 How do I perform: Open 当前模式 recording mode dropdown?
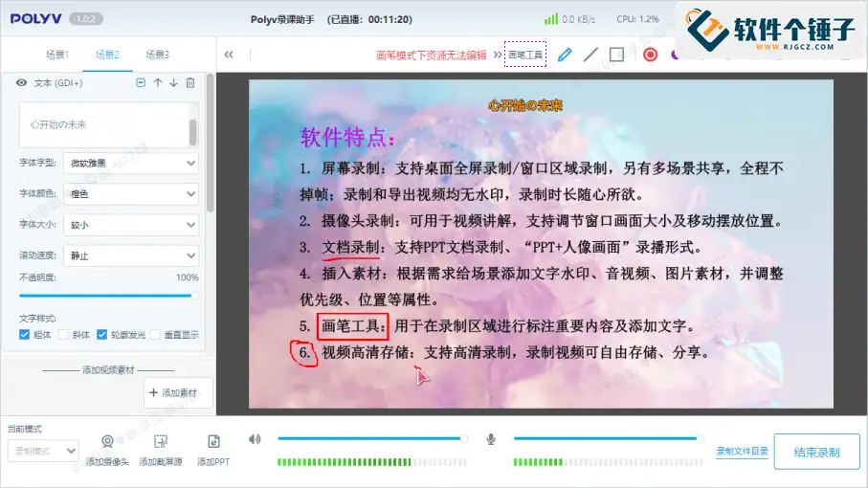coord(43,451)
